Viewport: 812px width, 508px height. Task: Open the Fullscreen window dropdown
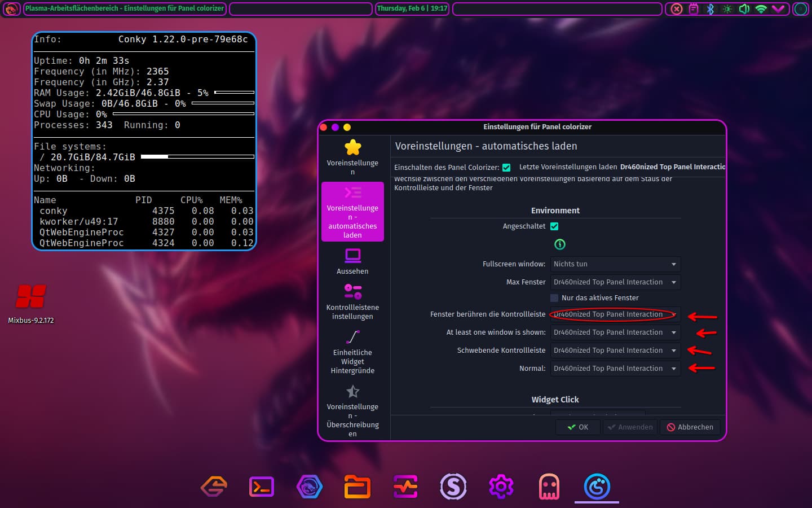[615, 264]
